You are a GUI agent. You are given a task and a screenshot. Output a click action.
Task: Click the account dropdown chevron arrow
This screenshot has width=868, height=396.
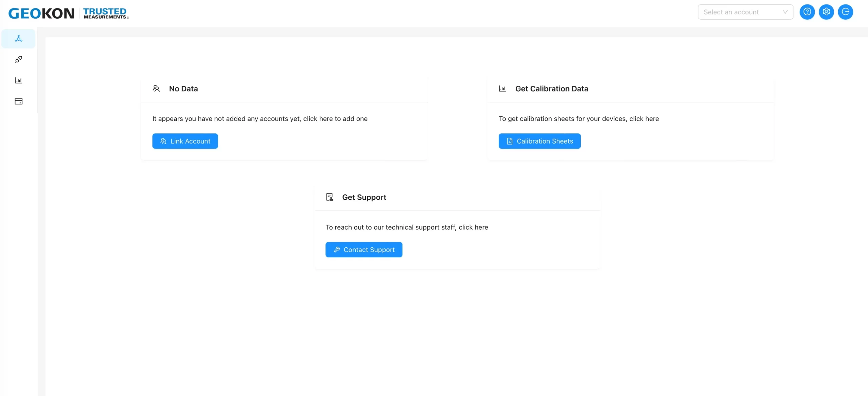(785, 12)
